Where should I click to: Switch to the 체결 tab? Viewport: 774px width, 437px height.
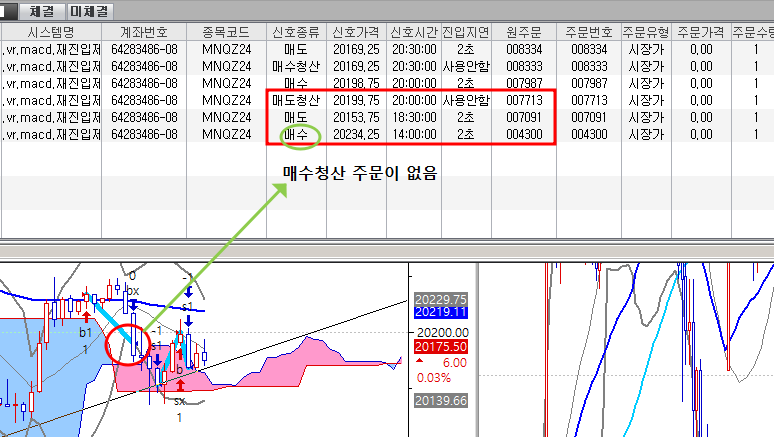pos(41,11)
